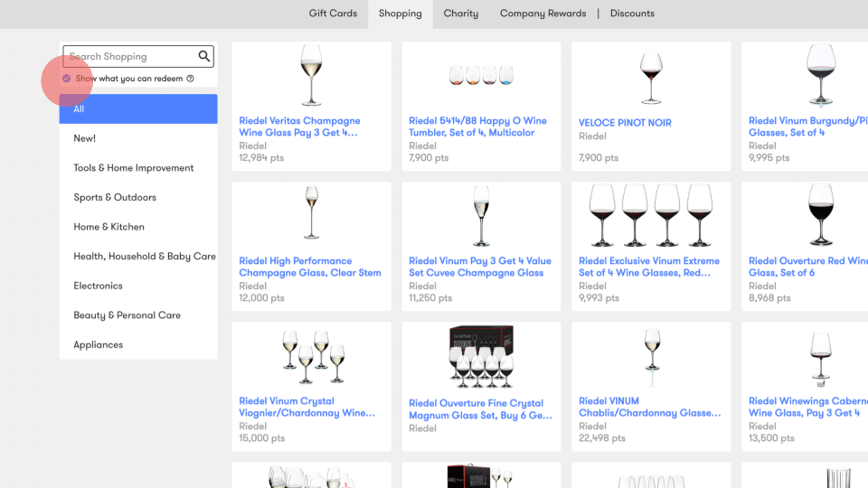Open the Charity tab

click(460, 14)
